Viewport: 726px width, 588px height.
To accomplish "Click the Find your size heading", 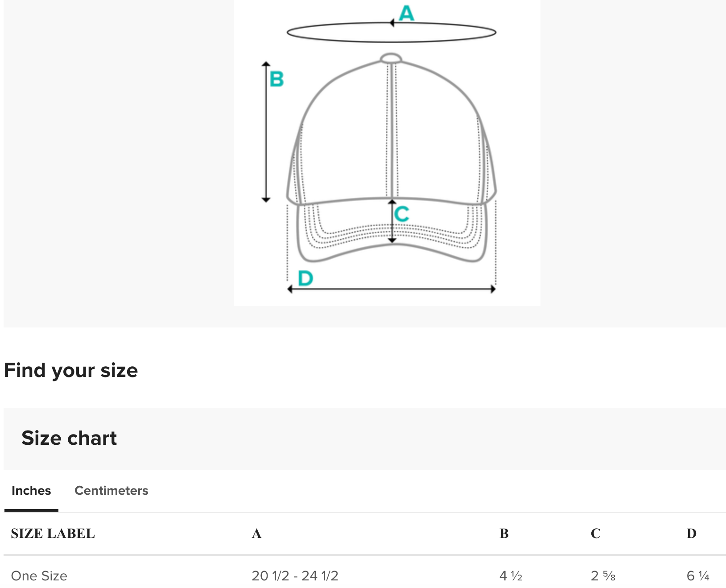I will click(71, 370).
